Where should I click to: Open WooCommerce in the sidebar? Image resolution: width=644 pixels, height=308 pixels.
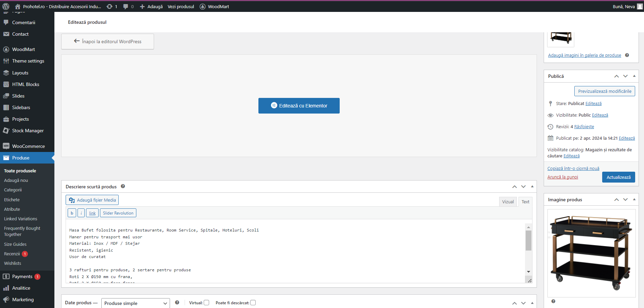tap(28, 146)
